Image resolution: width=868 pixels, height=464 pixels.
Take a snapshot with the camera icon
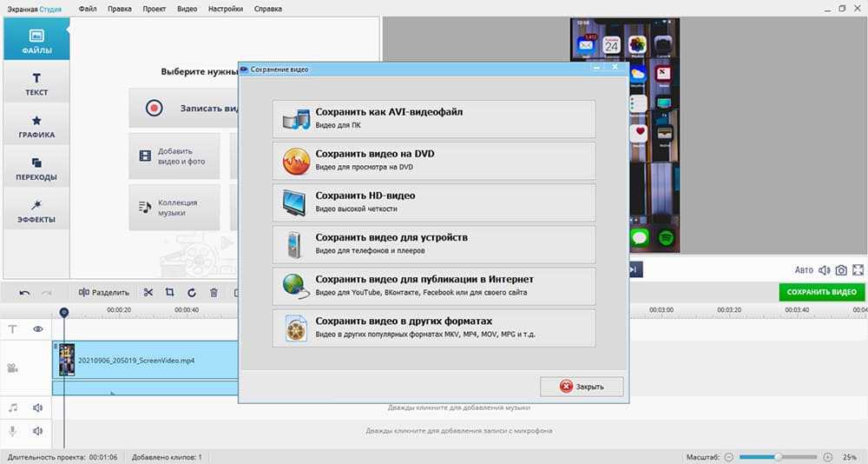point(841,270)
